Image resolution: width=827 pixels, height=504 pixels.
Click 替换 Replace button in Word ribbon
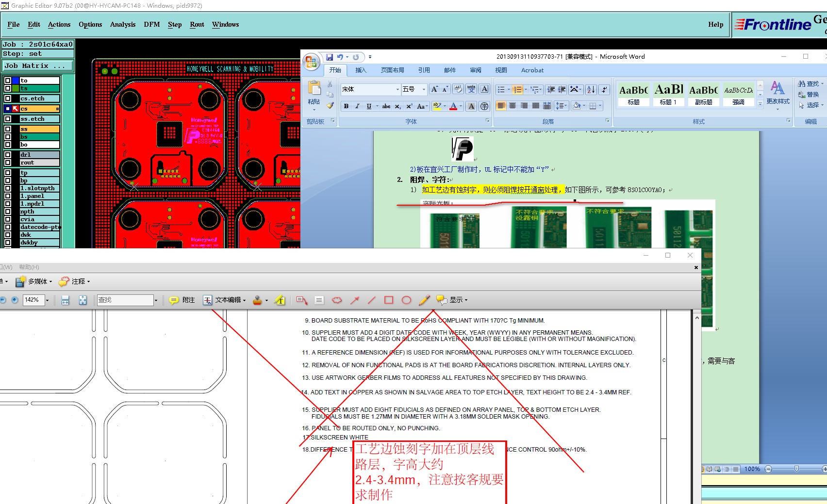809,95
